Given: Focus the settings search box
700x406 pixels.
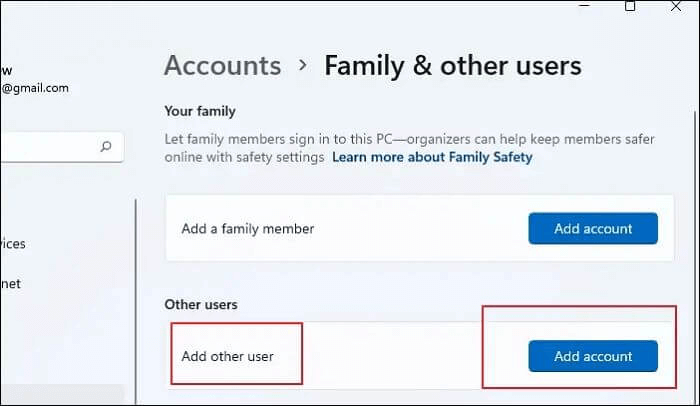Looking at the screenshot, I should click(50, 146).
